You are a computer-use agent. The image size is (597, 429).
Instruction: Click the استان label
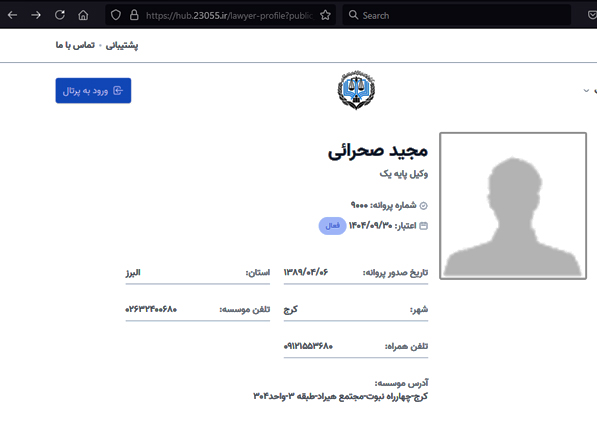(258, 273)
